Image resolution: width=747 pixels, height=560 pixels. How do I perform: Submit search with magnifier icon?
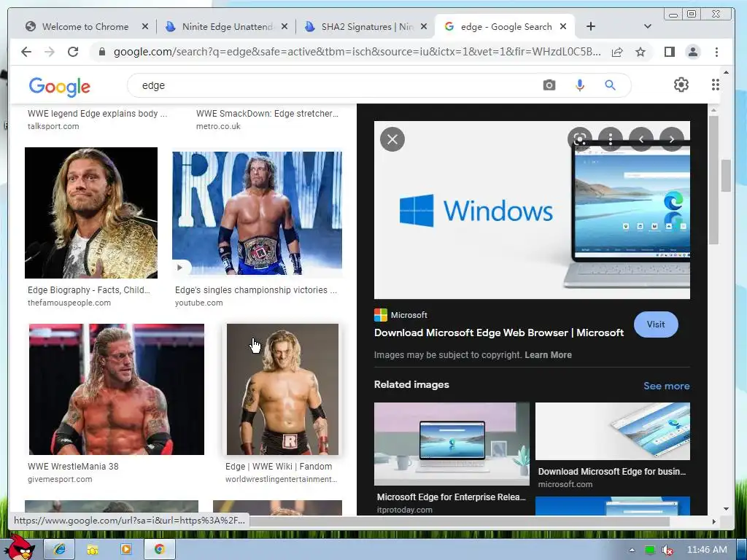pos(611,85)
